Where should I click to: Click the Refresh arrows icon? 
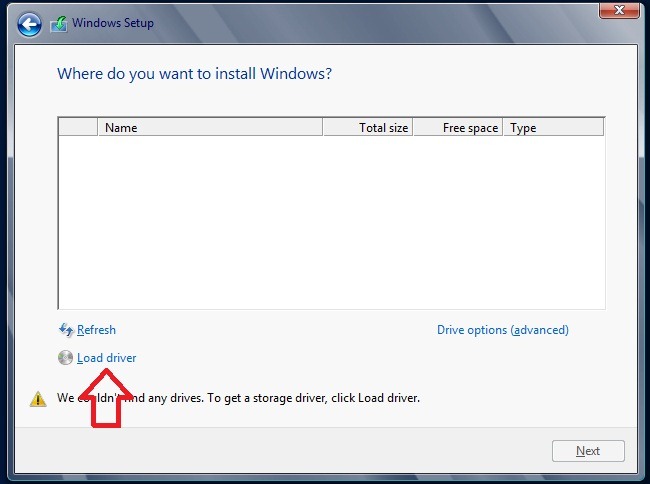pyautogui.click(x=65, y=330)
